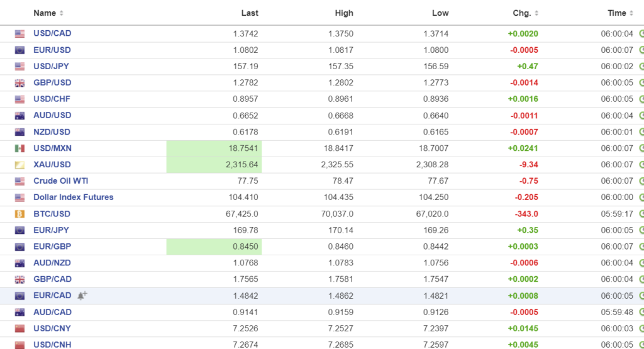Click the Bitcoin icon beside BTC/USD

tap(19, 214)
